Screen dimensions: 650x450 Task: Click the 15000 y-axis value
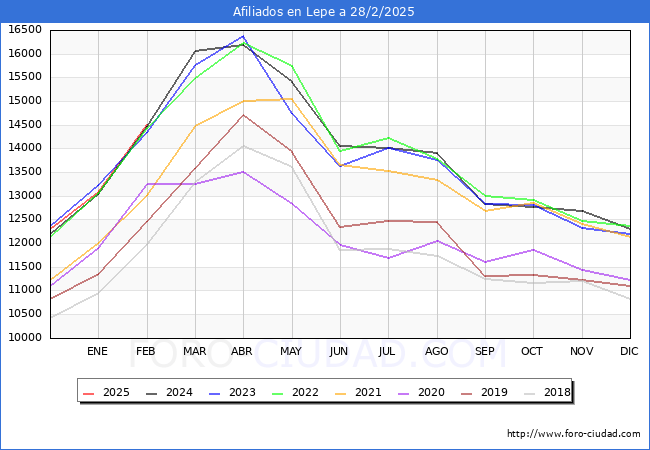tap(25, 101)
